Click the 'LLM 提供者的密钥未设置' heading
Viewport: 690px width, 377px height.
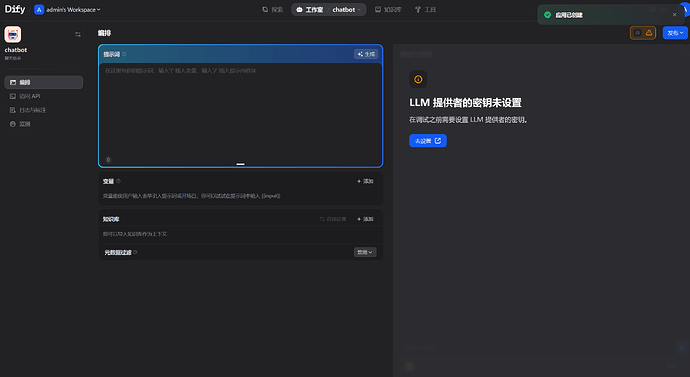click(x=465, y=102)
